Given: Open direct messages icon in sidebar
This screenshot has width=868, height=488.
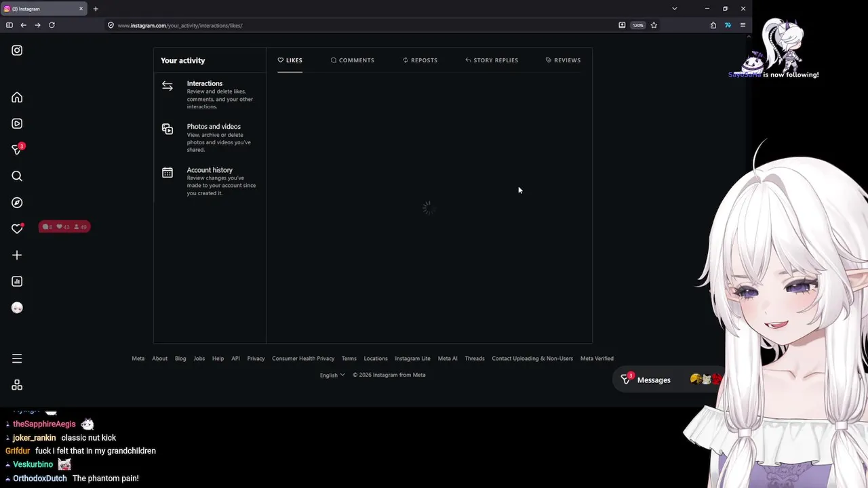Looking at the screenshot, I should click(x=17, y=150).
